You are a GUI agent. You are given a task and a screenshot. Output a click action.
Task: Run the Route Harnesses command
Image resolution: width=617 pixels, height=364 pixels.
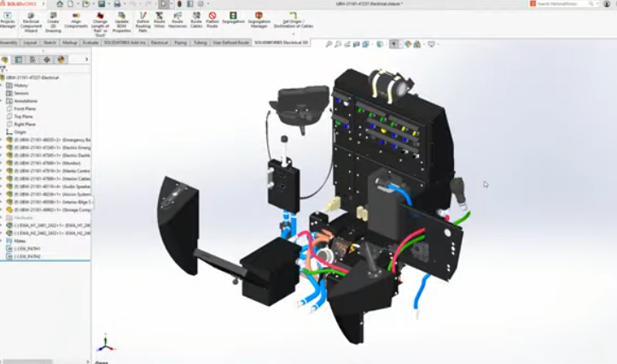pyautogui.click(x=178, y=20)
